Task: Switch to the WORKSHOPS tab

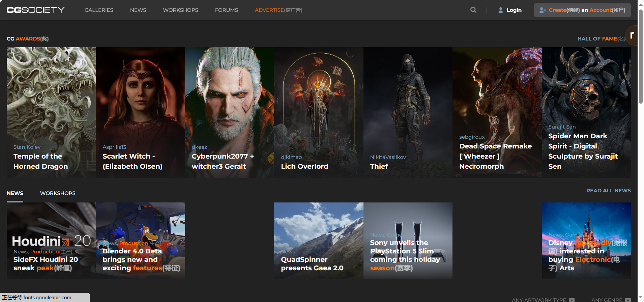Action: (58, 193)
